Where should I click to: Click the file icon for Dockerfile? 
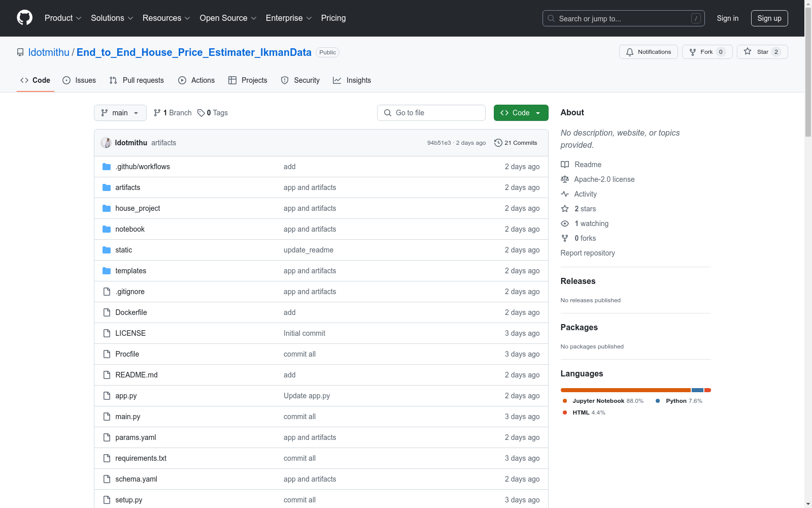pos(107,312)
